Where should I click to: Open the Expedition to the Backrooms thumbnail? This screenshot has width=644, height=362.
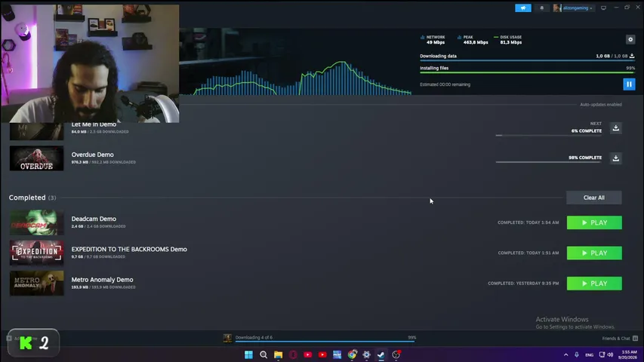pos(36,253)
